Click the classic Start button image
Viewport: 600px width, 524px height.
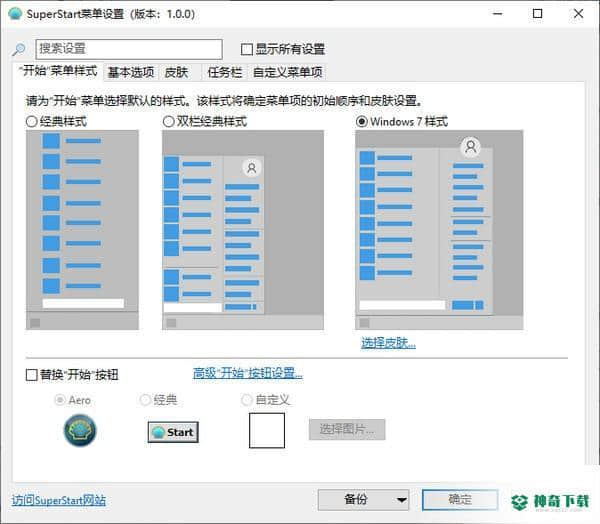coord(173,432)
